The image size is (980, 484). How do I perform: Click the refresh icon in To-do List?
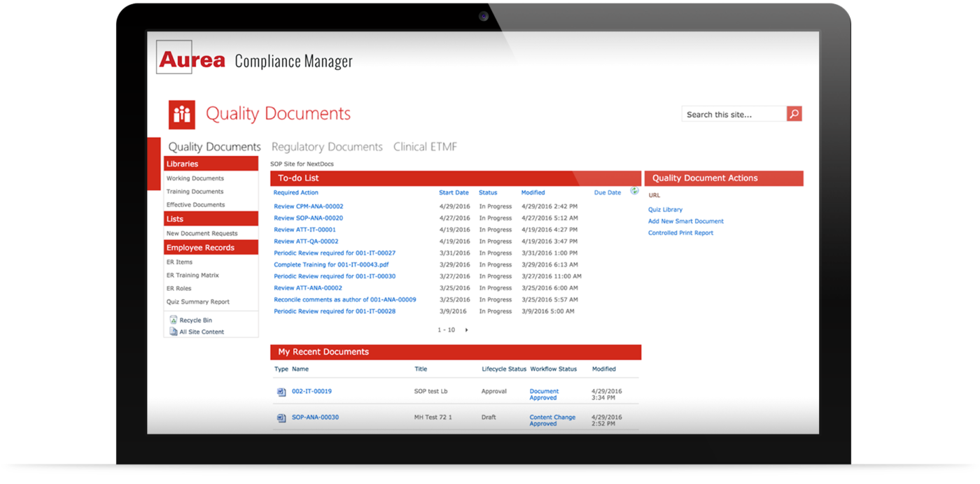(x=634, y=191)
